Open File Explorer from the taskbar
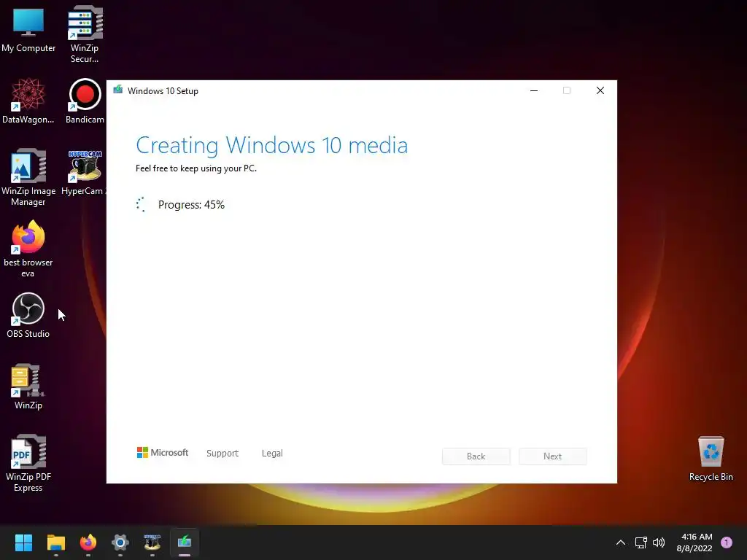 point(55,542)
